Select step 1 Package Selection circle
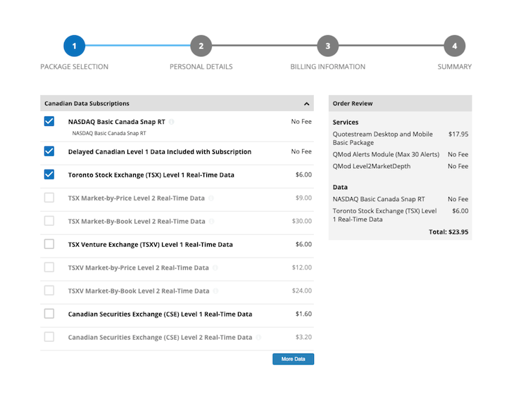 pos(74,46)
